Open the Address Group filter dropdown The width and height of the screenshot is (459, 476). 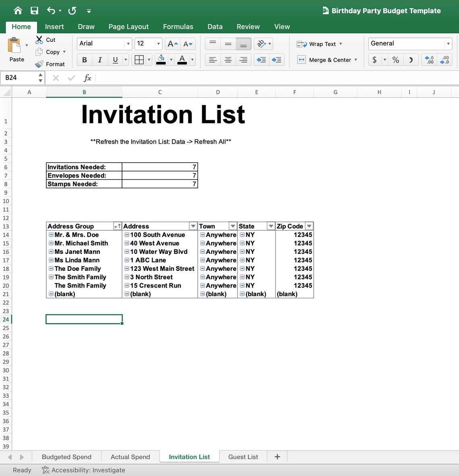(118, 226)
